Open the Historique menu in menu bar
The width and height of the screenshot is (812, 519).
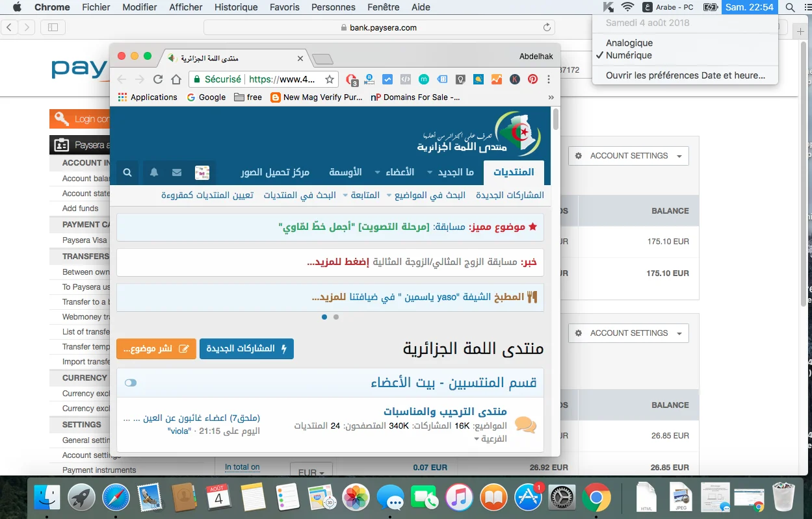[x=237, y=7]
